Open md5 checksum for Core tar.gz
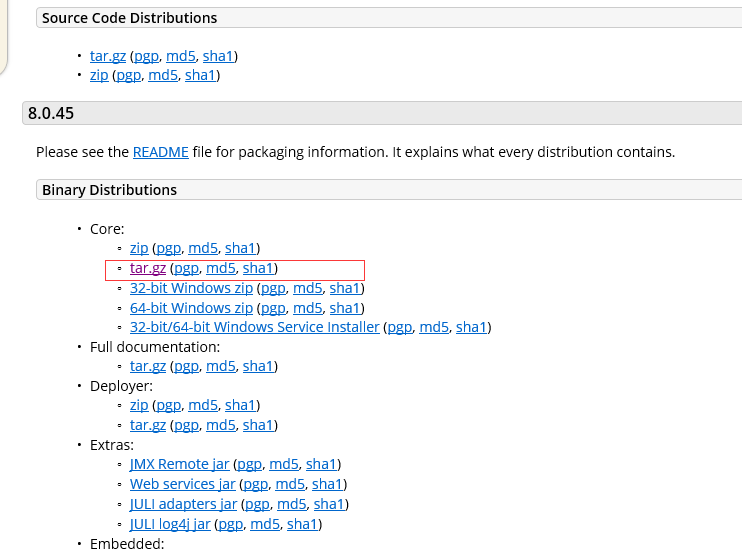 221,268
